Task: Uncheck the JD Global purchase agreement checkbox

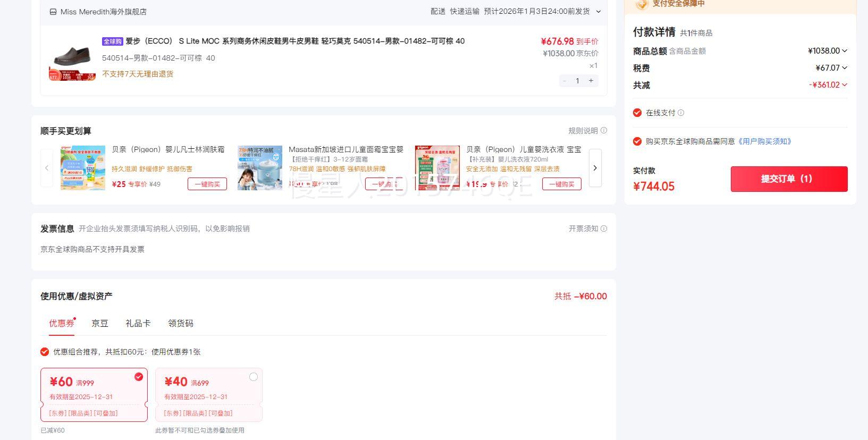Action: click(637, 141)
